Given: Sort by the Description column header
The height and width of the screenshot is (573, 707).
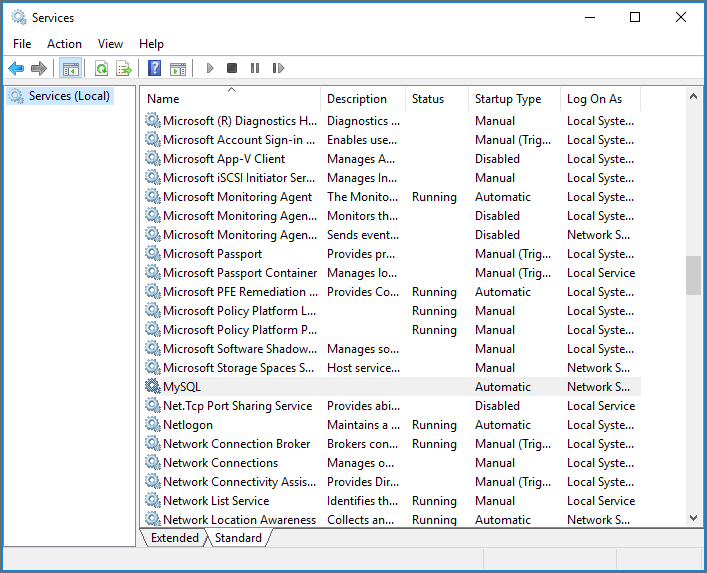Looking at the screenshot, I should (x=363, y=99).
